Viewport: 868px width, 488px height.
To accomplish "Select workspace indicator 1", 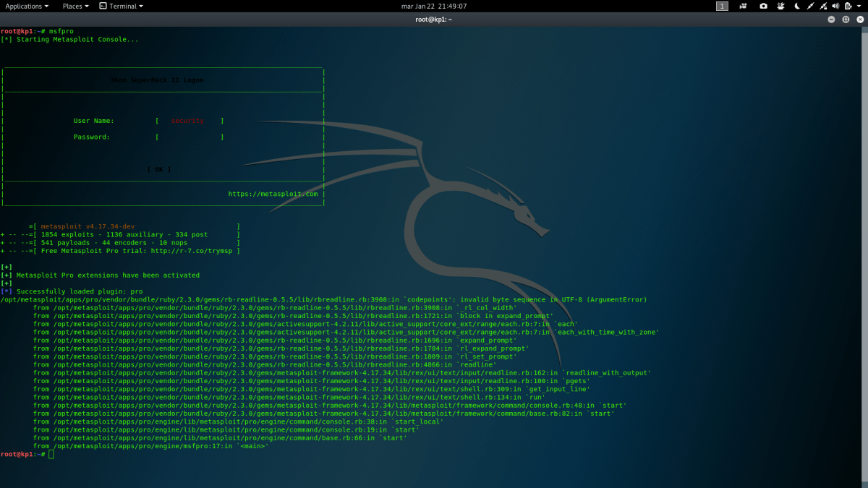I will (x=722, y=6).
